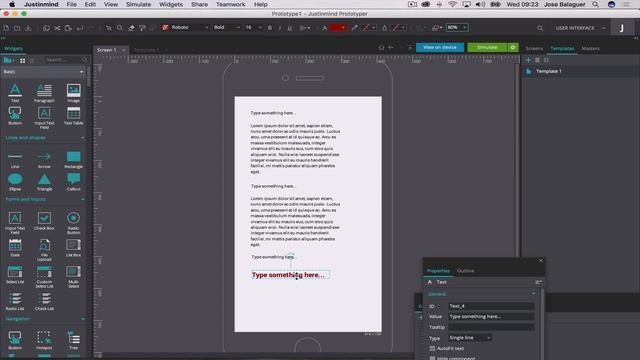
Task: Switch widgets to grid view
Action: (22, 60)
